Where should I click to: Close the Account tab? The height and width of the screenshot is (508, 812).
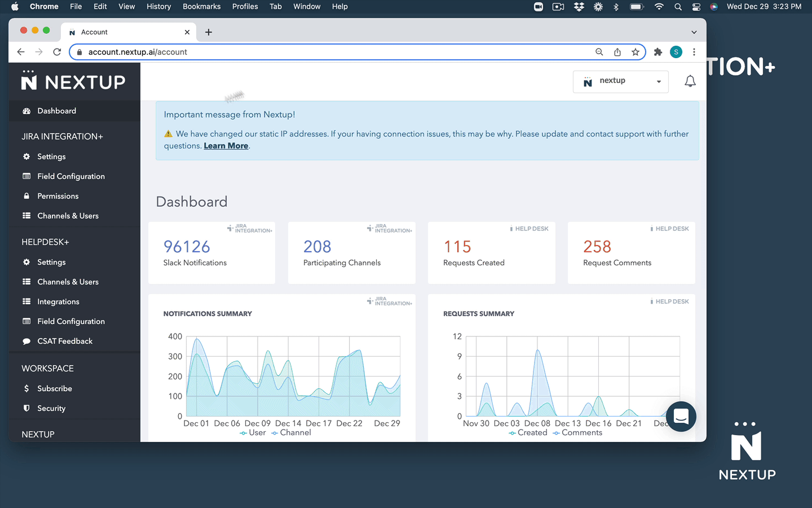187,32
